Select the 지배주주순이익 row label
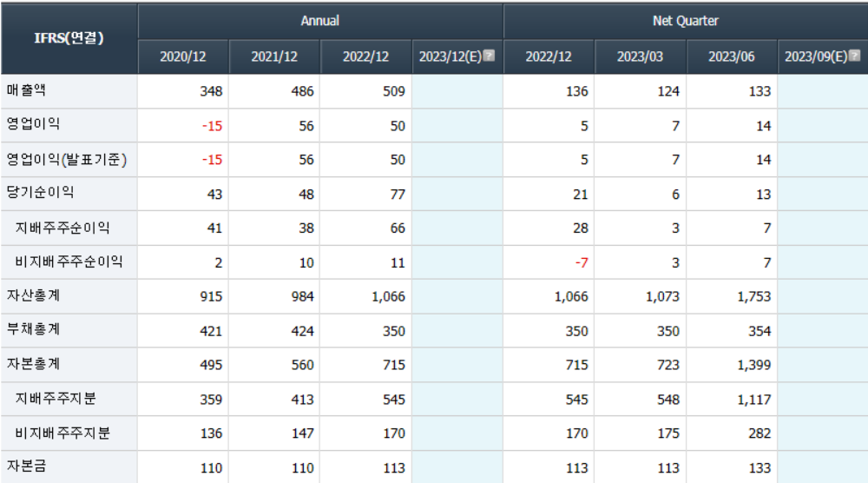 click(x=62, y=228)
